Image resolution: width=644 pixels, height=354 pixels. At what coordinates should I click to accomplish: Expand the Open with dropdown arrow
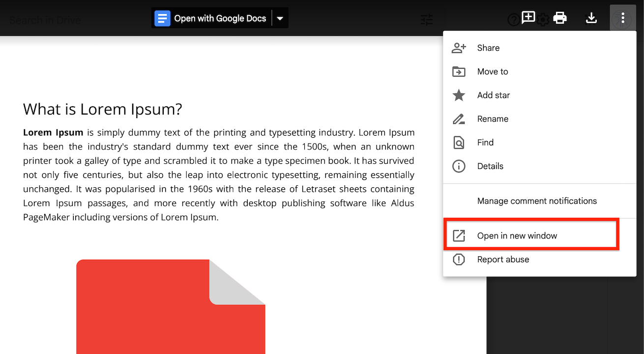(x=280, y=19)
